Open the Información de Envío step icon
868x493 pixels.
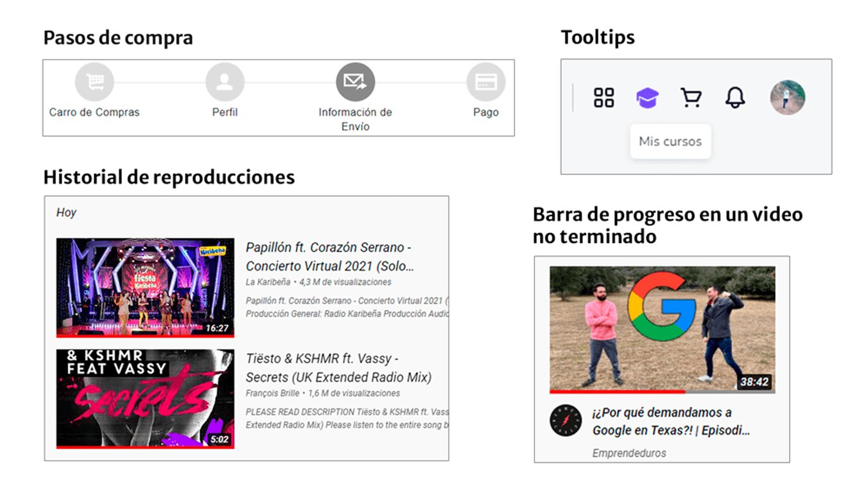tap(356, 82)
